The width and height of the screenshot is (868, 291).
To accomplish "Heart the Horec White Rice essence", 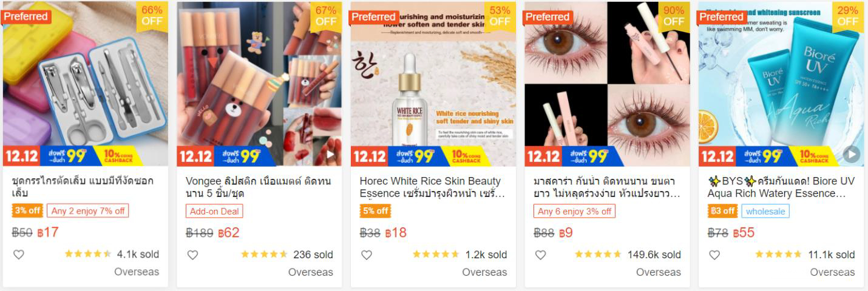I will tap(367, 255).
